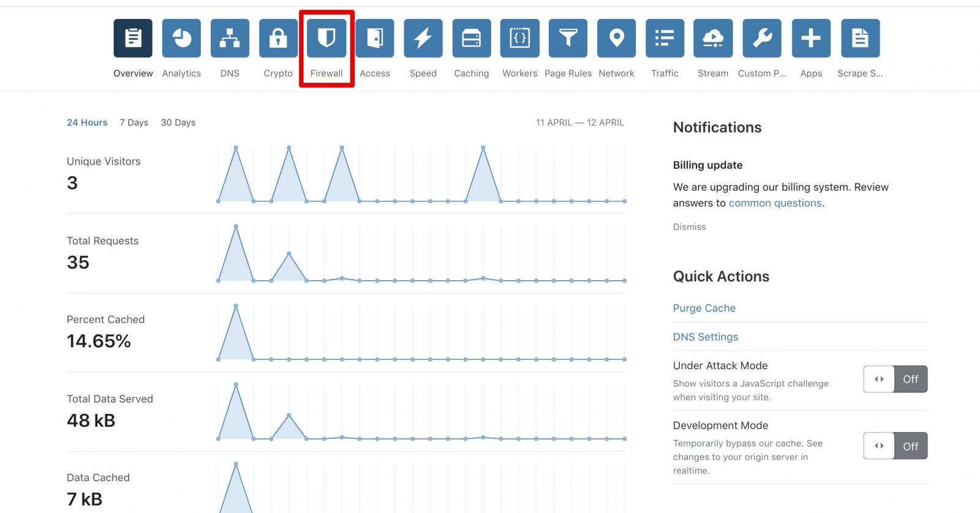The image size is (980, 513).
Task: Select the 24 Hours time range
Action: point(87,122)
